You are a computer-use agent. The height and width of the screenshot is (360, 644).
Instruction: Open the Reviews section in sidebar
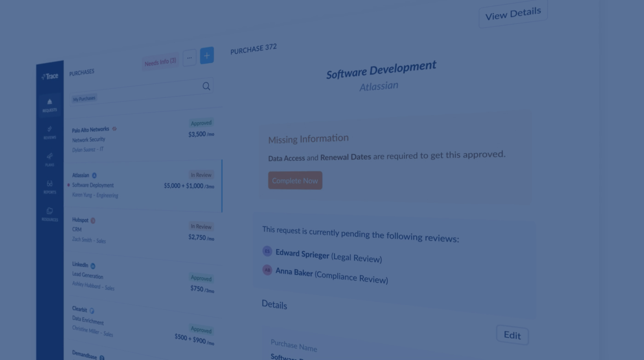pyautogui.click(x=50, y=133)
